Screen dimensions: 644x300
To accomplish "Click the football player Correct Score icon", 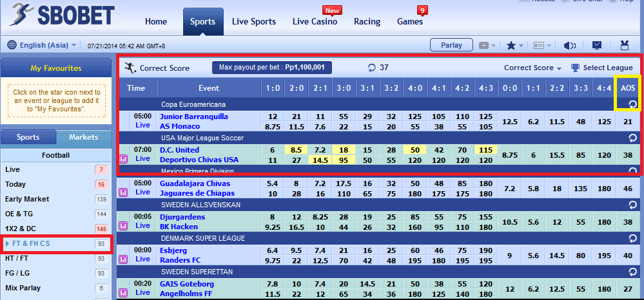I will point(130,68).
